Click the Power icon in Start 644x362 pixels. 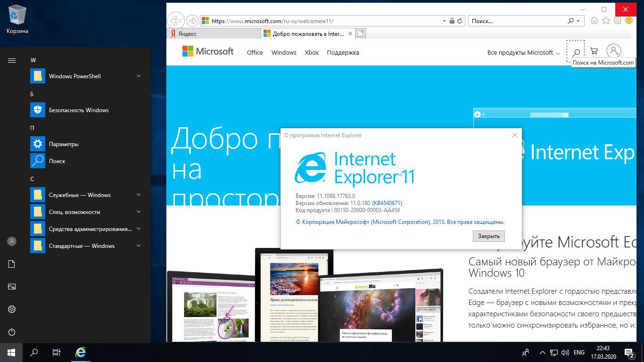pos(12,332)
